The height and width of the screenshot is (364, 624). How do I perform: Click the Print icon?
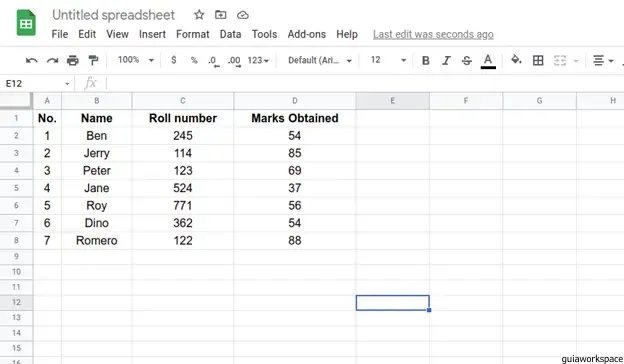pyautogui.click(x=73, y=60)
